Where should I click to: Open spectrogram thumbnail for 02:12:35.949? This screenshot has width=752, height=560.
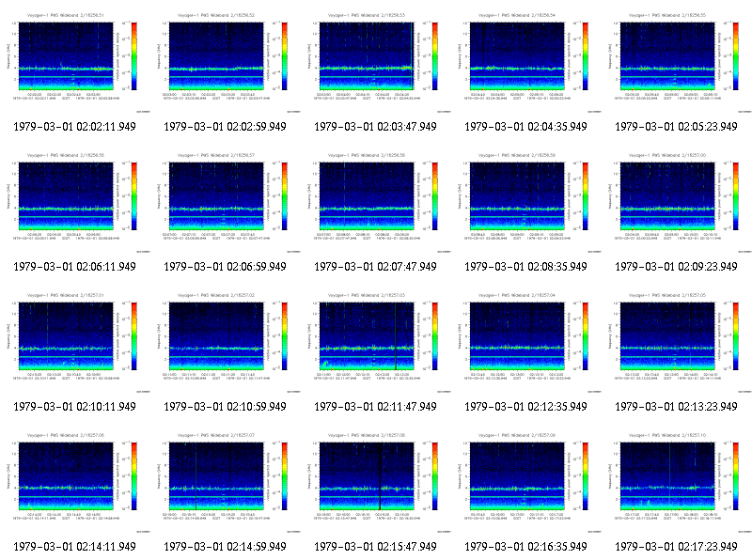[x=526, y=342]
